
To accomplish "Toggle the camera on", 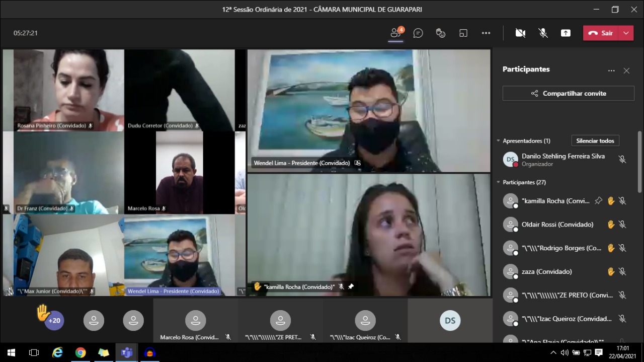I will [520, 33].
